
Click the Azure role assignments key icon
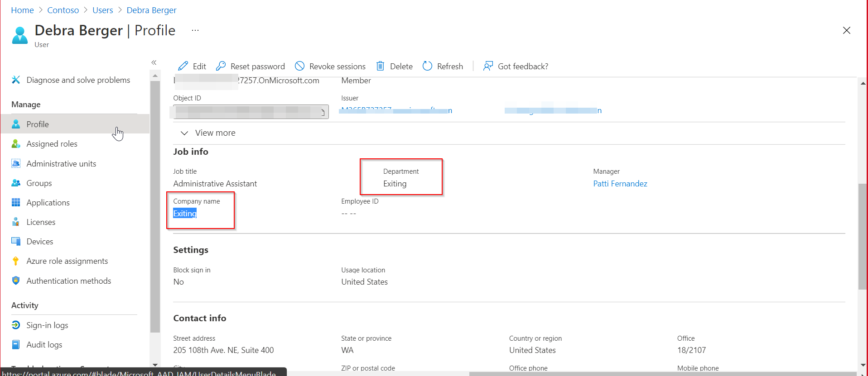[x=16, y=261]
